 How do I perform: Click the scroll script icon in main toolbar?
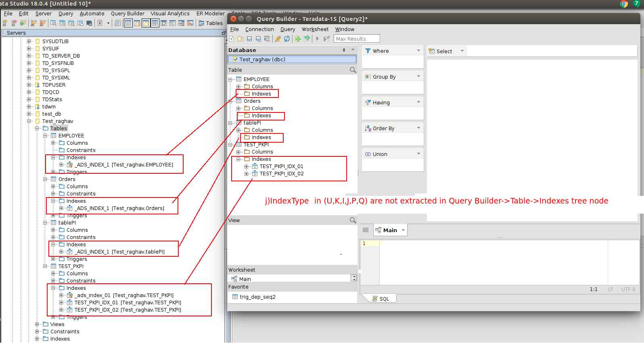117,23
